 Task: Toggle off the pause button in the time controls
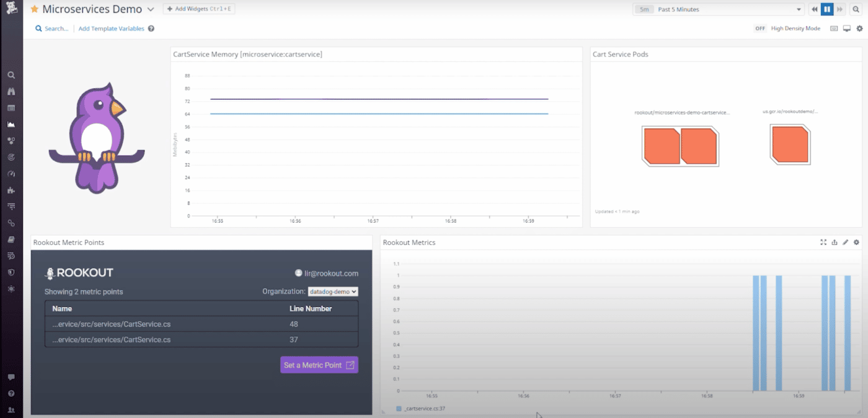827,9
